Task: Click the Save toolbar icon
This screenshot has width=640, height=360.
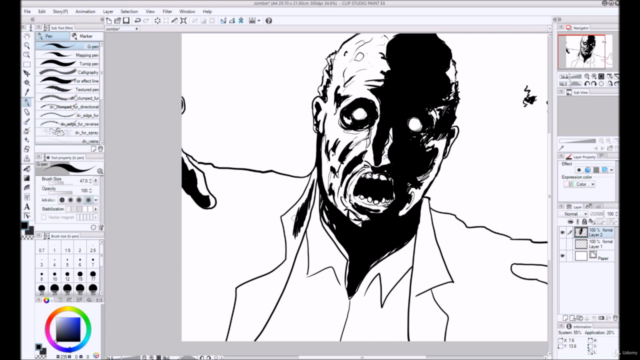Action: [x=126, y=21]
